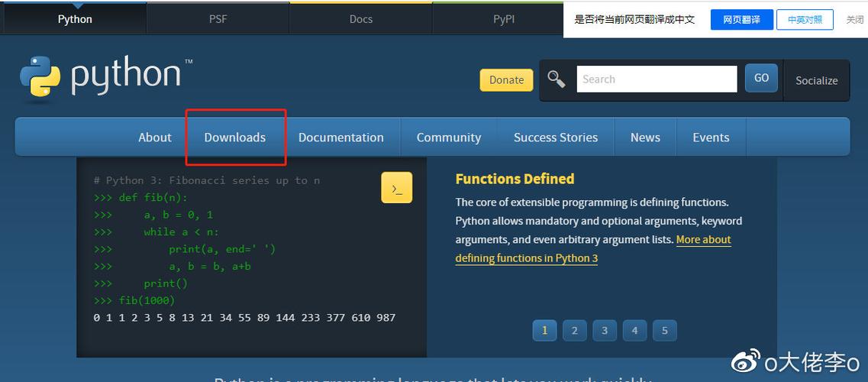Click the '# Python 3: Fibonacci series up to n' comment
Viewport: 868px width, 382px height.
pyautogui.click(x=207, y=180)
